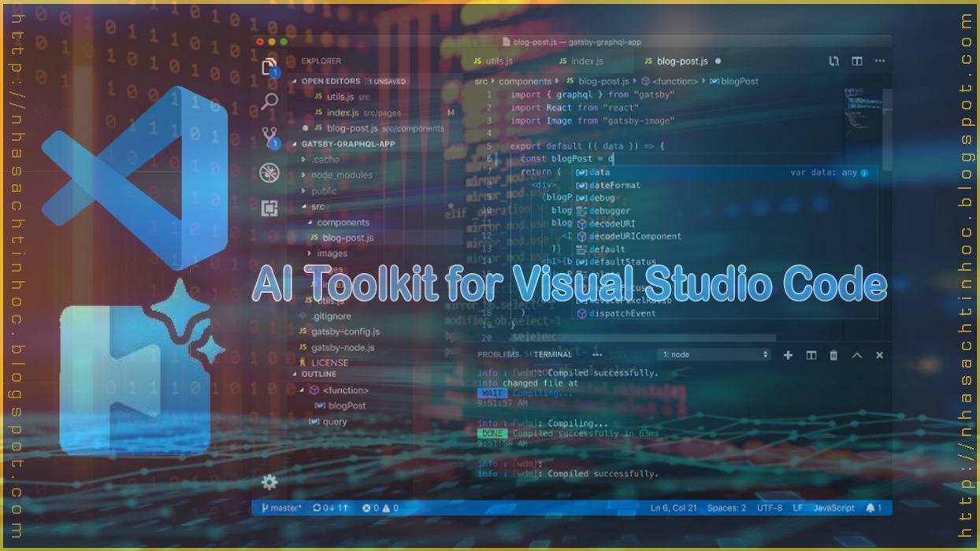The image size is (980, 551).
Task: Open gatsby-config.js in the explorer
Action: click(x=340, y=332)
